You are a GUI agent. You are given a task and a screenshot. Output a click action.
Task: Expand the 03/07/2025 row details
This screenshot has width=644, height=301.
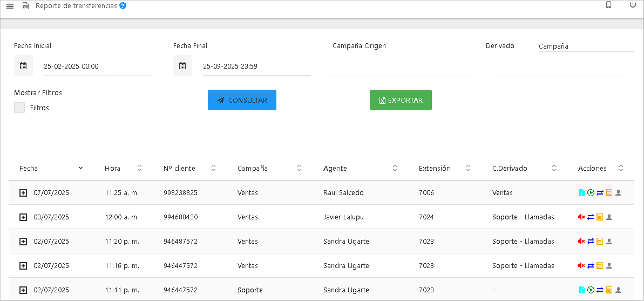pos(23,217)
